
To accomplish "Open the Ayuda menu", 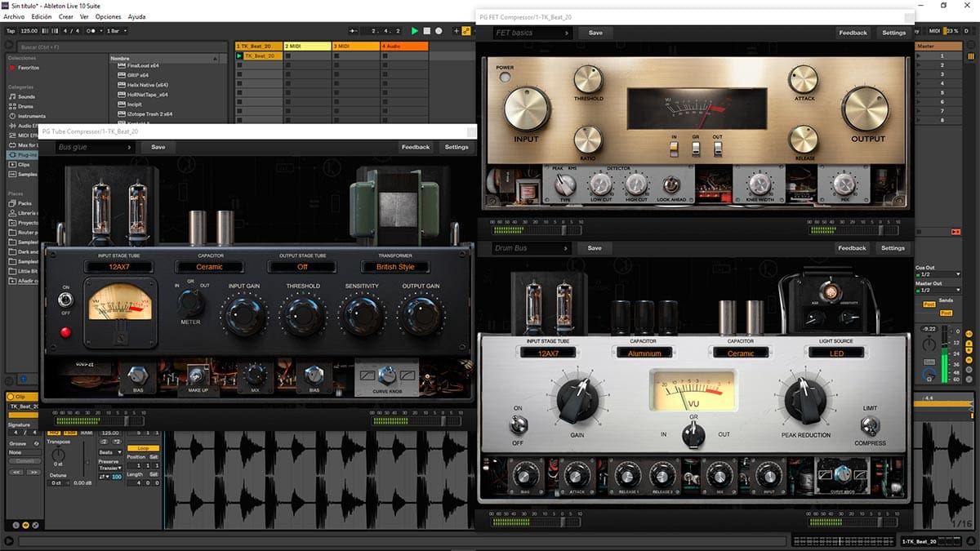I will (137, 16).
